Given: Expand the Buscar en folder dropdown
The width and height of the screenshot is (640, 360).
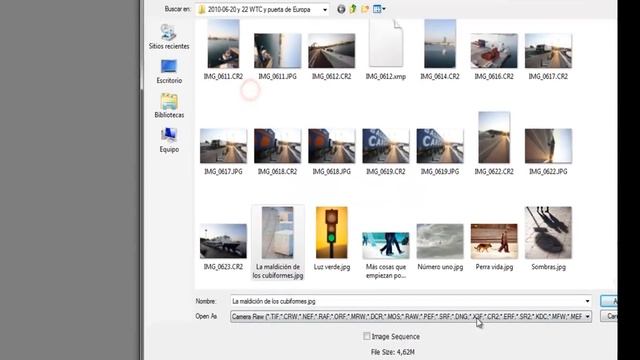Looking at the screenshot, I should [x=325, y=9].
